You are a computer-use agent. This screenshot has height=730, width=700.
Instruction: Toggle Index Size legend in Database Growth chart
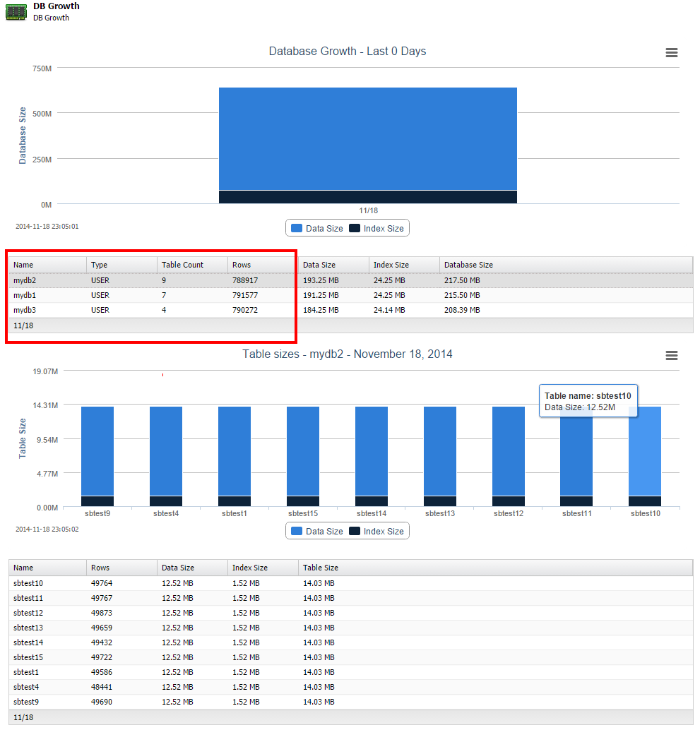(377, 228)
